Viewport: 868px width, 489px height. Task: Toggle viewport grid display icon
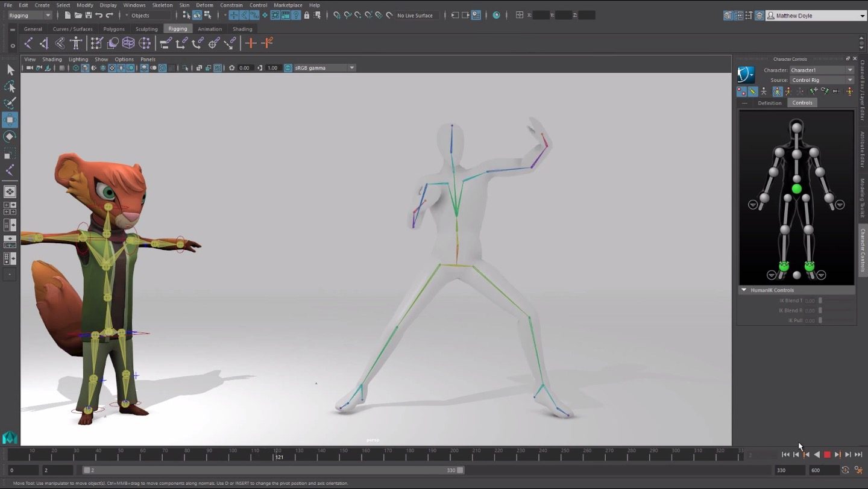coord(61,68)
